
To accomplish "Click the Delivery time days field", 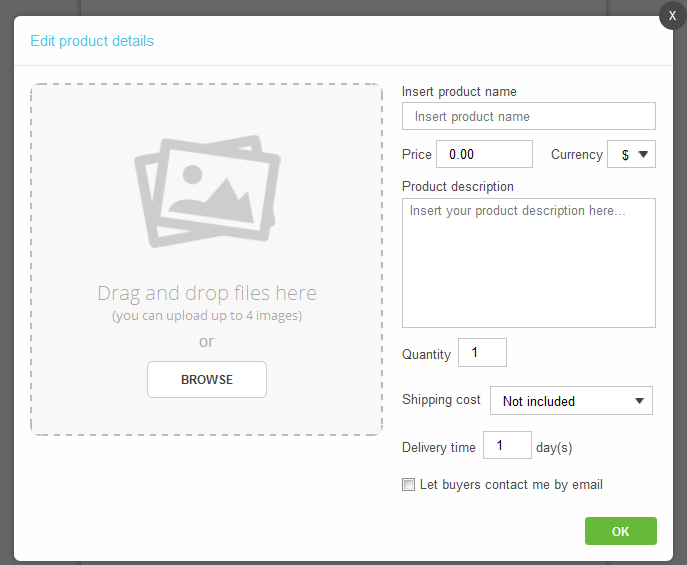I will 507,445.
